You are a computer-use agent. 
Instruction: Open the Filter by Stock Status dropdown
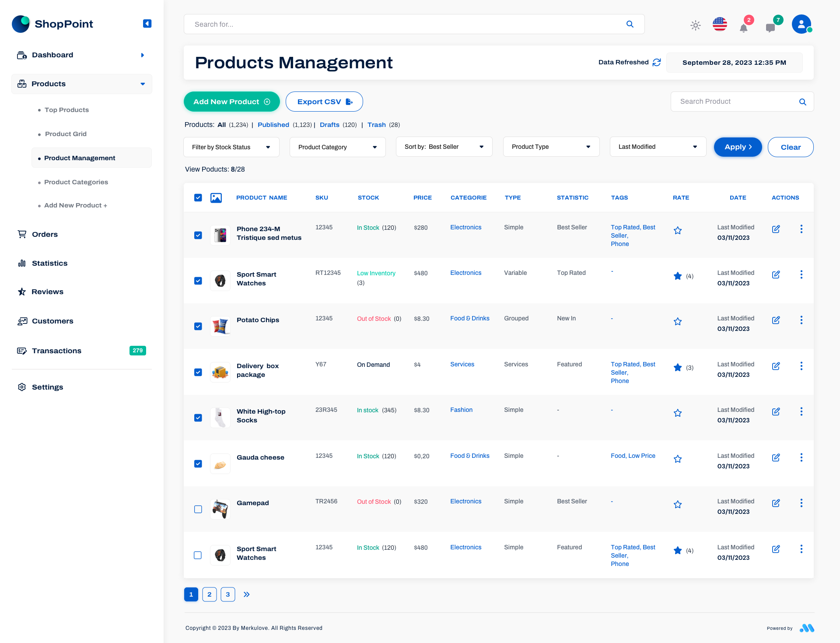[x=231, y=147]
